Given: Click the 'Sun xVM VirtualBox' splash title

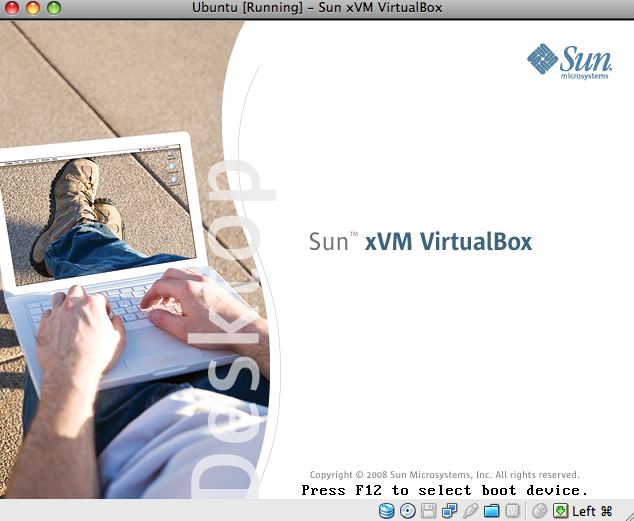Looking at the screenshot, I should [x=421, y=242].
